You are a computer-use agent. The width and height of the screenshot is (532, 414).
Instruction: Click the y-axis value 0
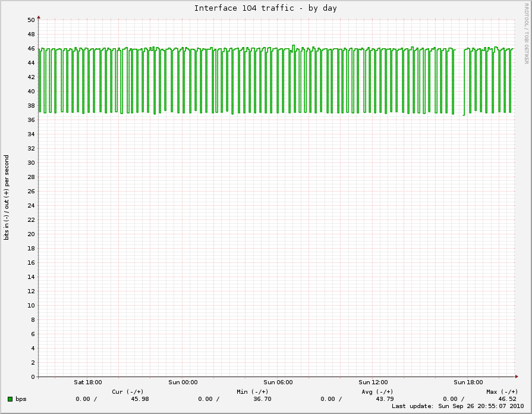(33, 377)
